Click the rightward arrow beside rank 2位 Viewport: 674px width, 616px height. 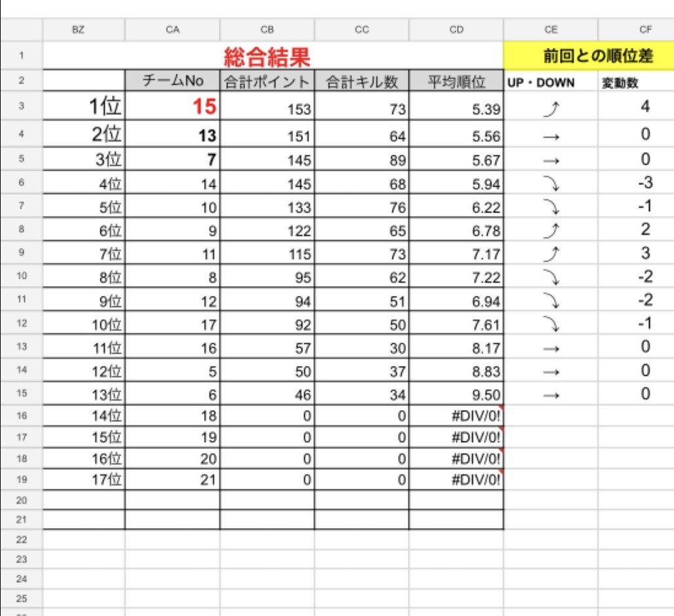(x=551, y=137)
